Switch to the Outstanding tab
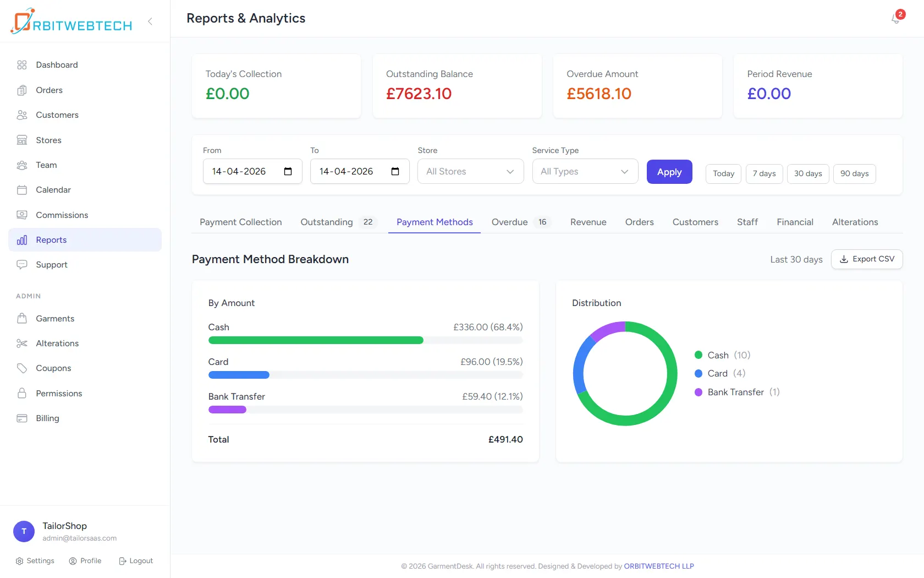This screenshot has width=924, height=578. pos(339,222)
